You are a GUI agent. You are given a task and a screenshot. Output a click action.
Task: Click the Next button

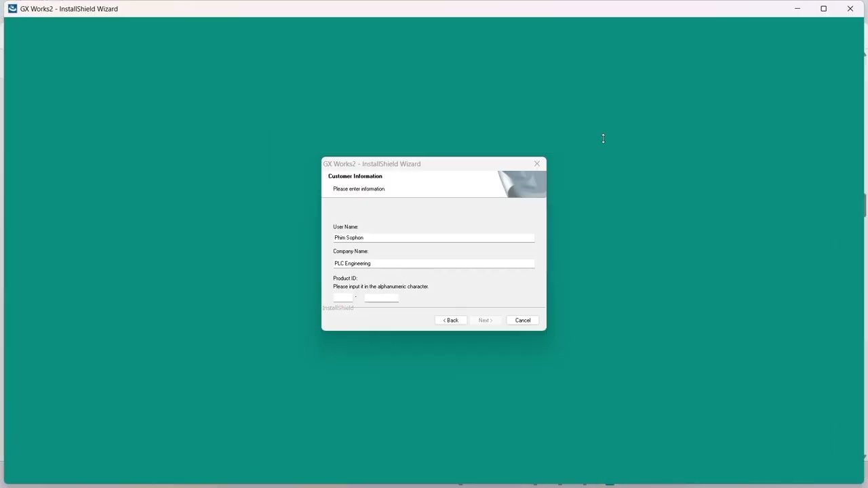[486, 321]
